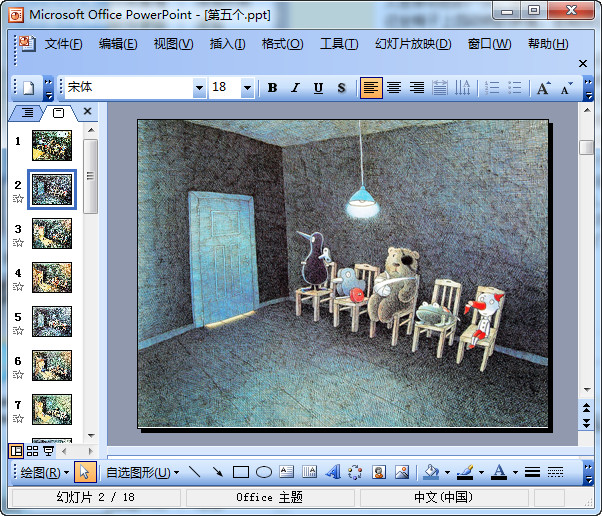Select Align Left text alignment

tap(371, 88)
